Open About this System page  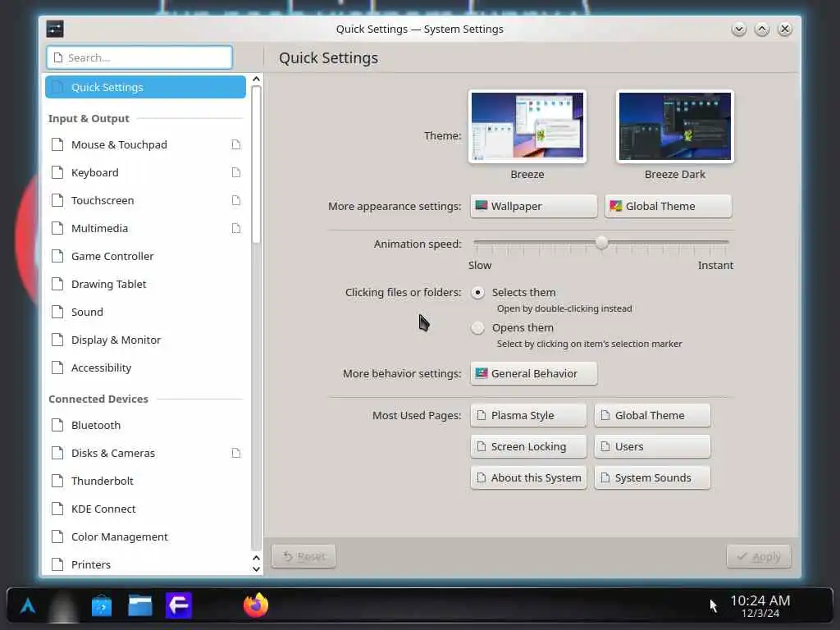(528, 477)
